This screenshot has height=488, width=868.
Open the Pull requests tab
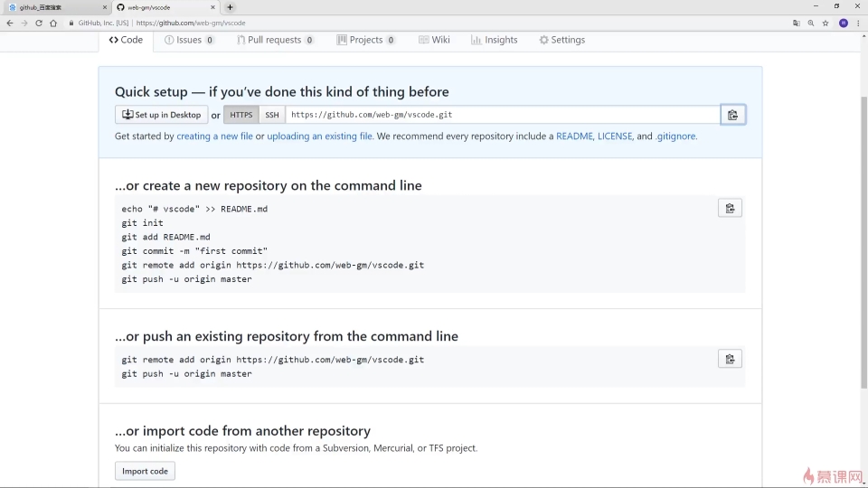[275, 40]
